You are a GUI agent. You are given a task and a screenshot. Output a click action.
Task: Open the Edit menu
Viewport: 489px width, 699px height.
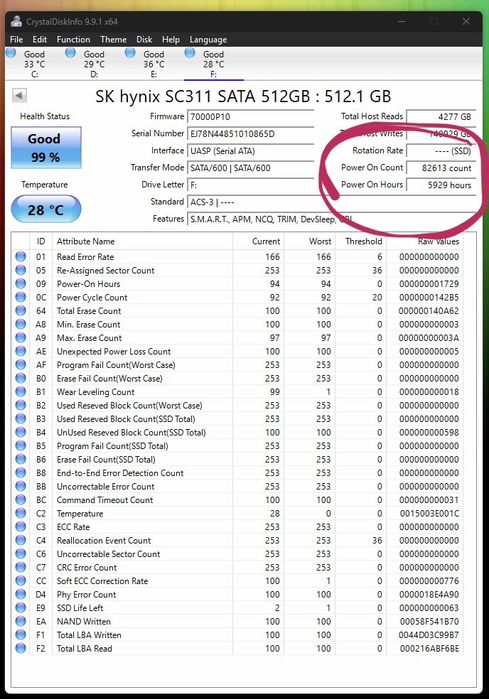(40, 39)
